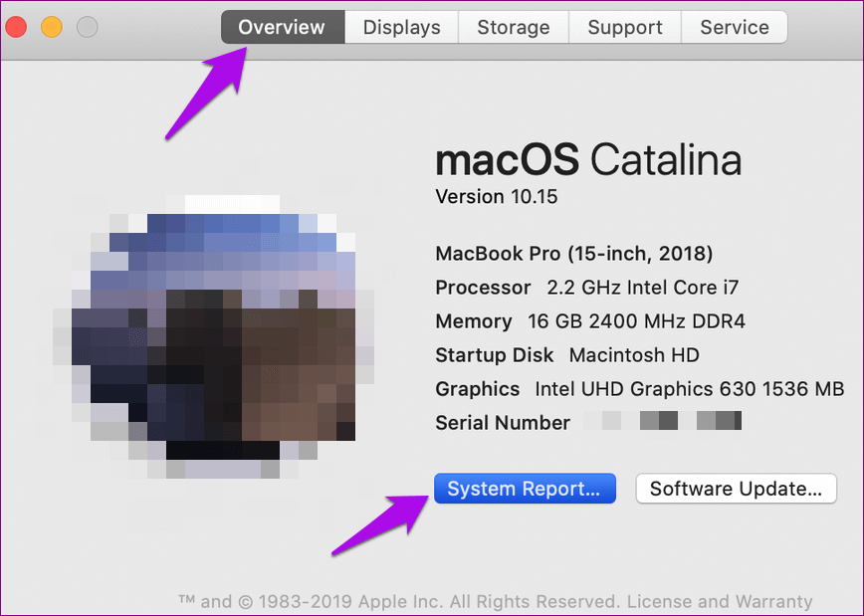Image resolution: width=864 pixels, height=616 pixels.
Task: Click Version 10.15 to reveal build number
Action: [497, 196]
